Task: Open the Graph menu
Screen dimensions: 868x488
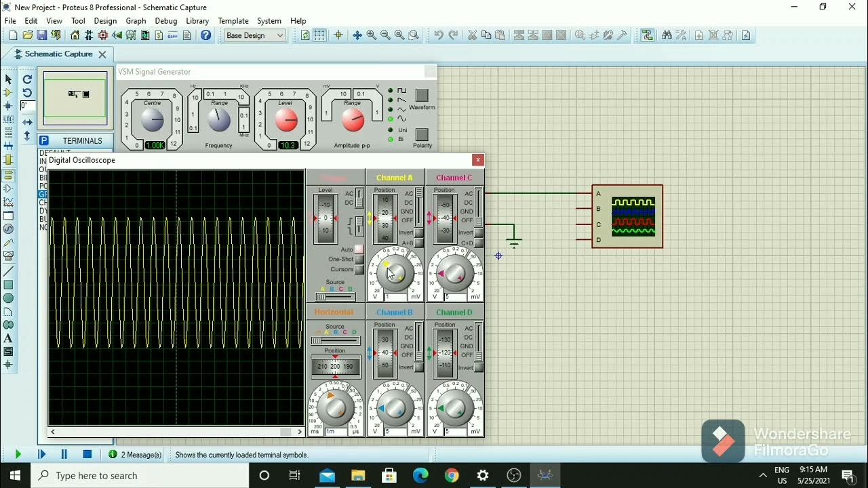Action: pyautogui.click(x=136, y=21)
